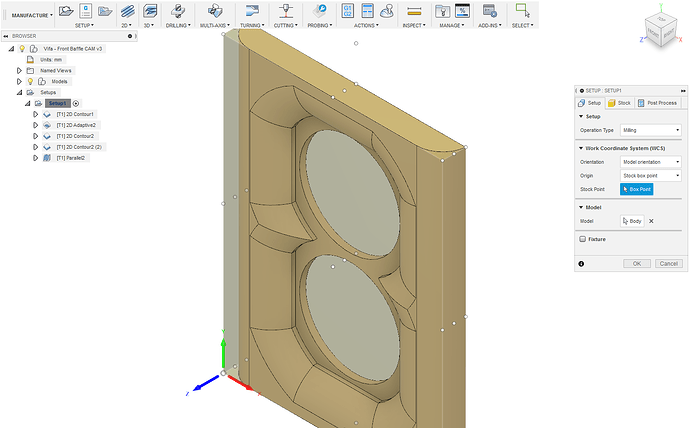Switch to the Post Process tab
690x428 pixels.
tap(658, 103)
